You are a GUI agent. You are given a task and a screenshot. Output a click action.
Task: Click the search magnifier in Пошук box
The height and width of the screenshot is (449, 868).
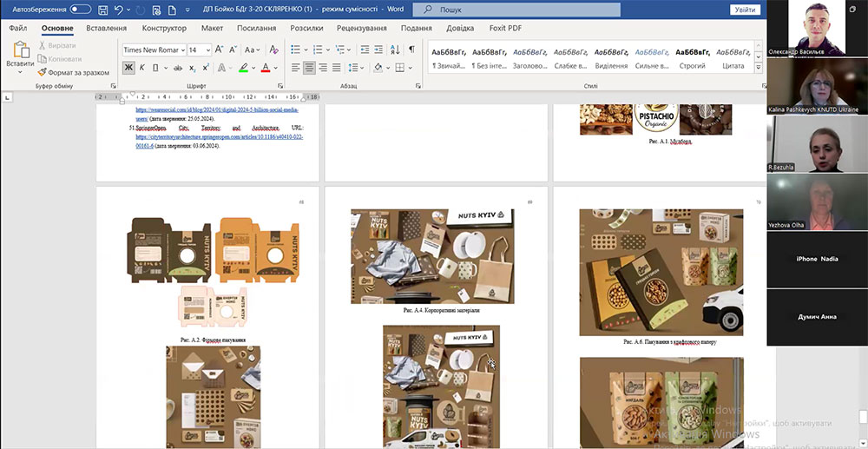pos(429,10)
